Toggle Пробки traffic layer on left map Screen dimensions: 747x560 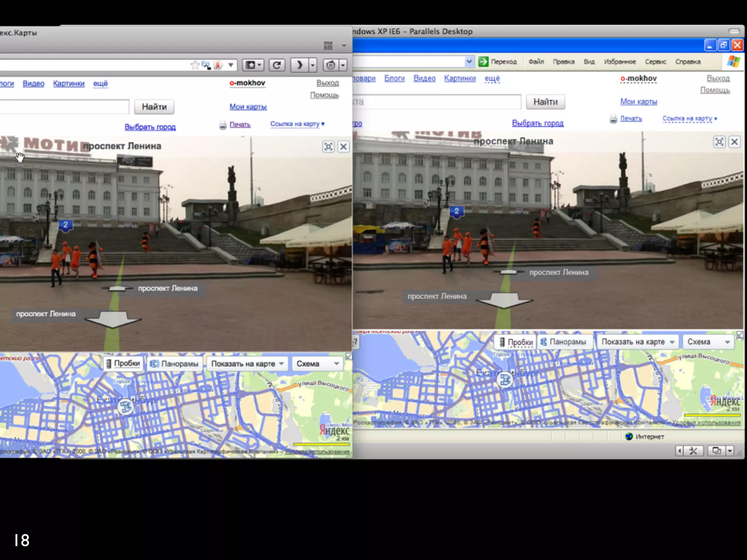[x=123, y=363]
